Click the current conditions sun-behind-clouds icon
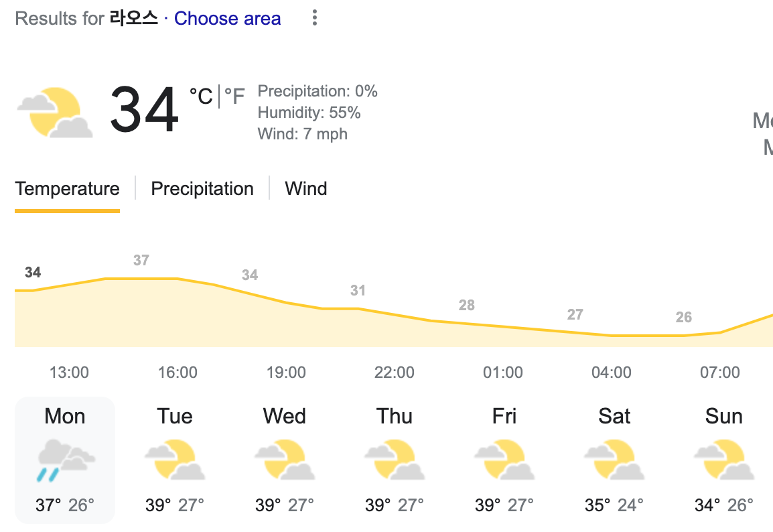Image resolution: width=773 pixels, height=532 pixels. tap(55, 111)
